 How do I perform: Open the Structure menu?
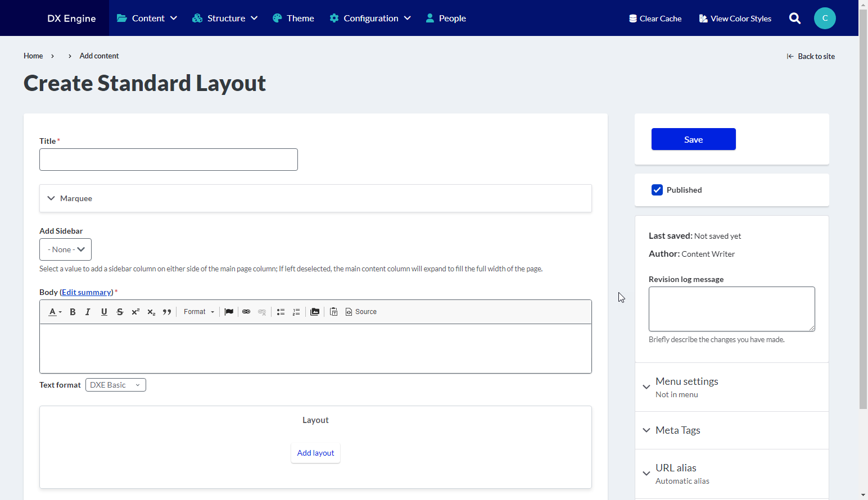(x=225, y=18)
